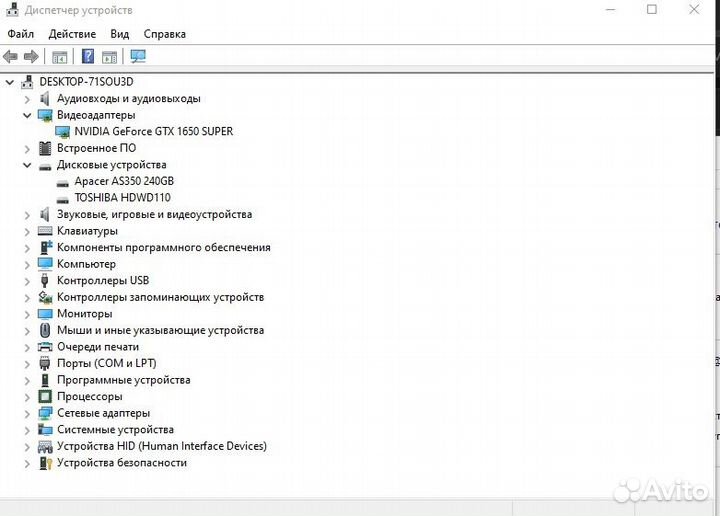Click the Видеоадаптеры display adapter icon
The height and width of the screenshot is (516, 720).
click(x=45, y=115)
